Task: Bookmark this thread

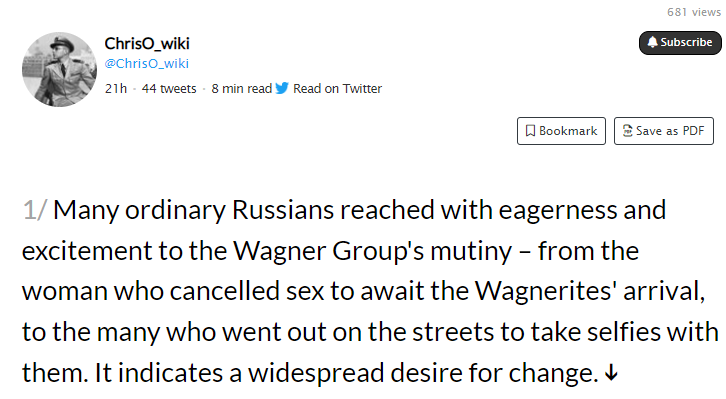Action: click(x=561, y=131)
